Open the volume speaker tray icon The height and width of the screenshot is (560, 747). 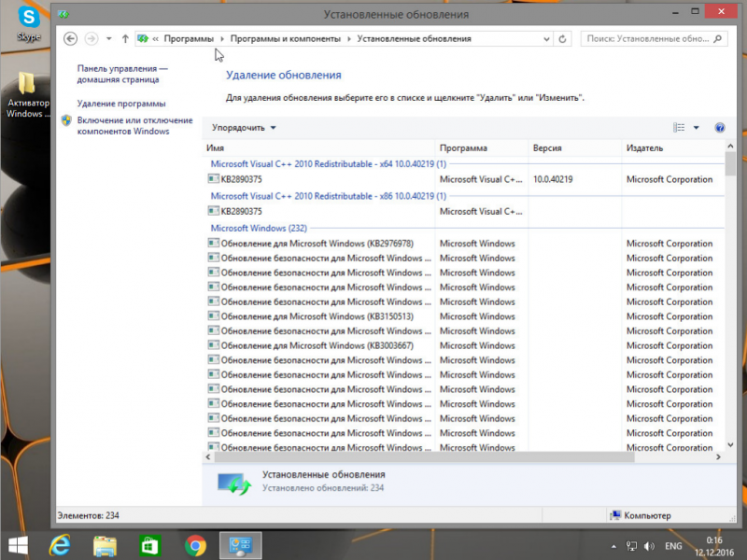[x=649, y=546]
